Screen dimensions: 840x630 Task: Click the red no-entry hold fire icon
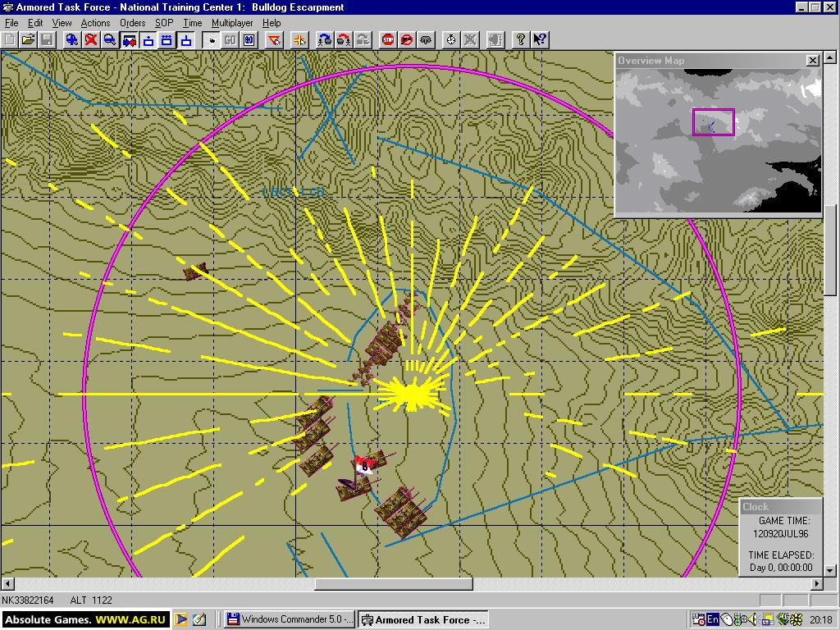pyautogui.click(x=407, y=39)
